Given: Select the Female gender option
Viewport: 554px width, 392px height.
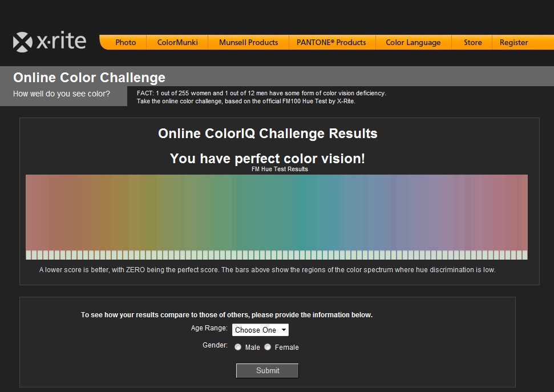Looking at the screenshot, I should (268, 347).
